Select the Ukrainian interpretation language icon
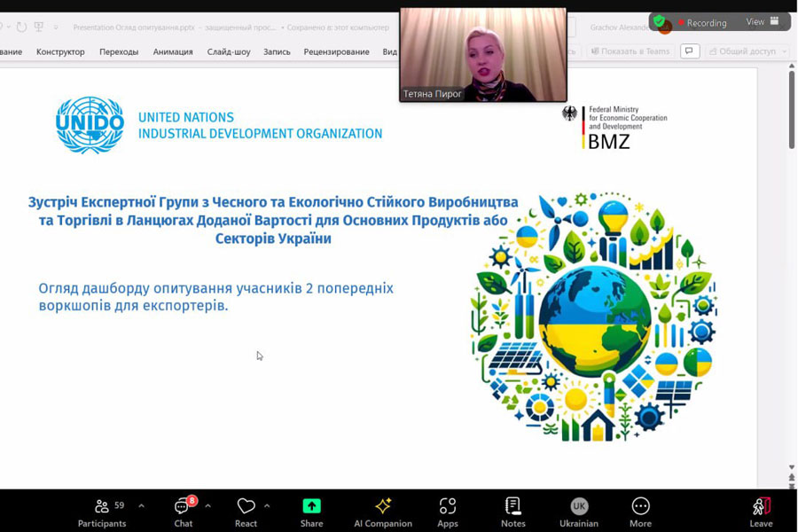This screenshot has width=798, height=532. [579, 506]
